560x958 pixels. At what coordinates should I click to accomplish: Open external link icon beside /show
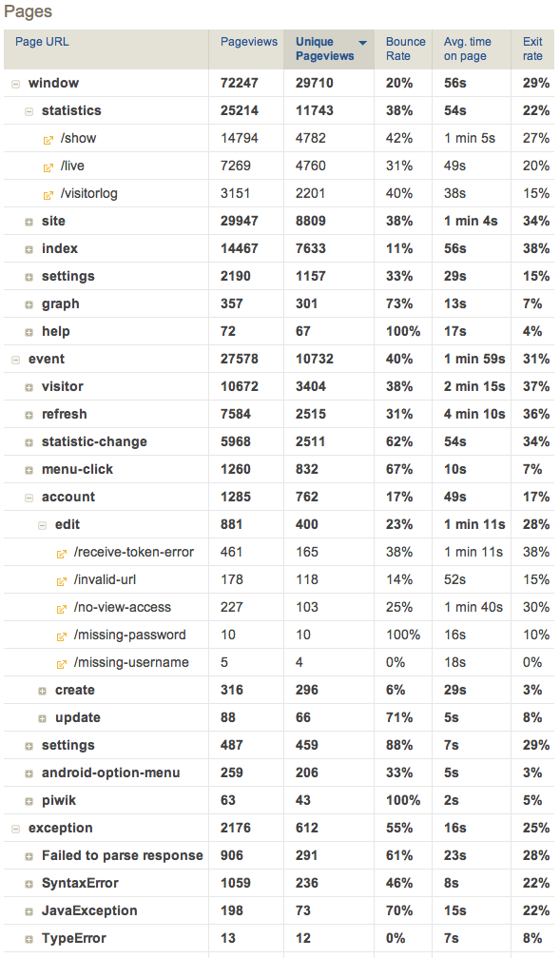pos(48,140)
